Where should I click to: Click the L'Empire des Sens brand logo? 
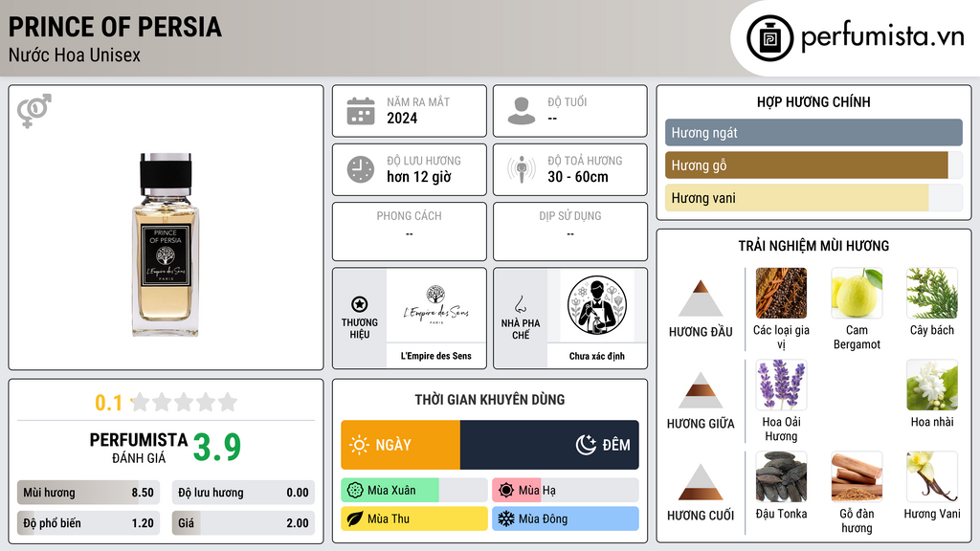[x=435, y=305]
